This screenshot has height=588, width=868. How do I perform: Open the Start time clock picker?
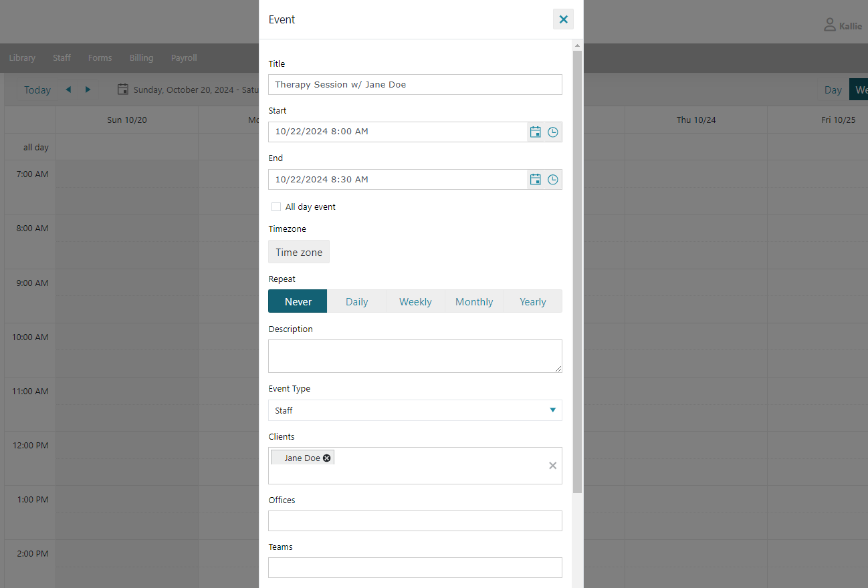click(552, 132)
